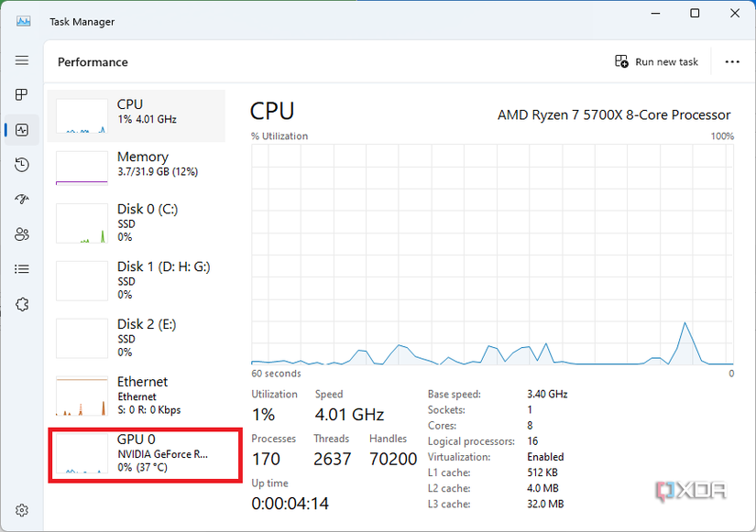
Task: Select the Performance sidebar icon
Action: point(22,129)
